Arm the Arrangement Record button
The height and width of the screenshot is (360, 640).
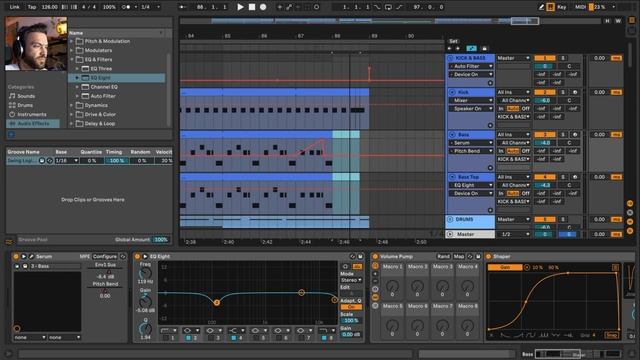point(263,7)
